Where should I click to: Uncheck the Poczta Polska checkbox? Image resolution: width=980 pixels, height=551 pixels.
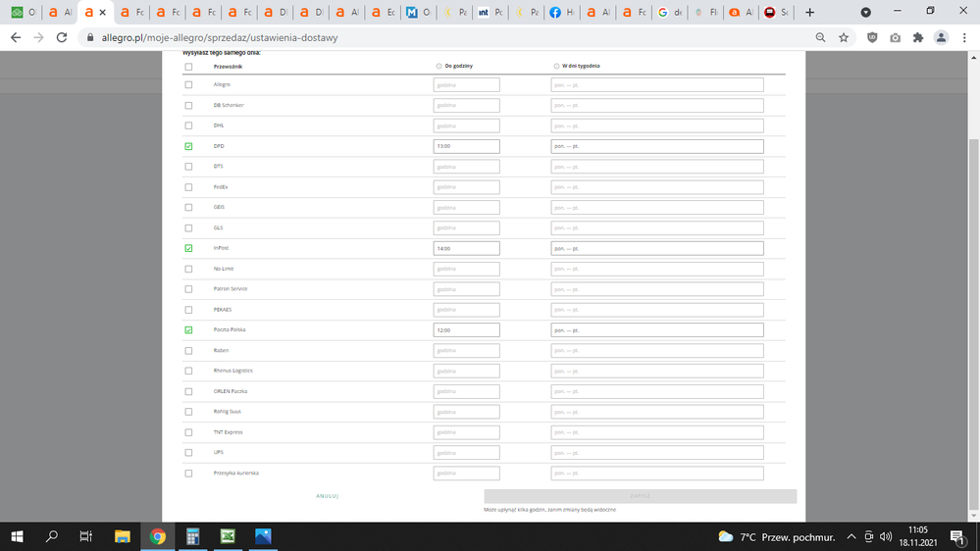click(x=188, y=329)
